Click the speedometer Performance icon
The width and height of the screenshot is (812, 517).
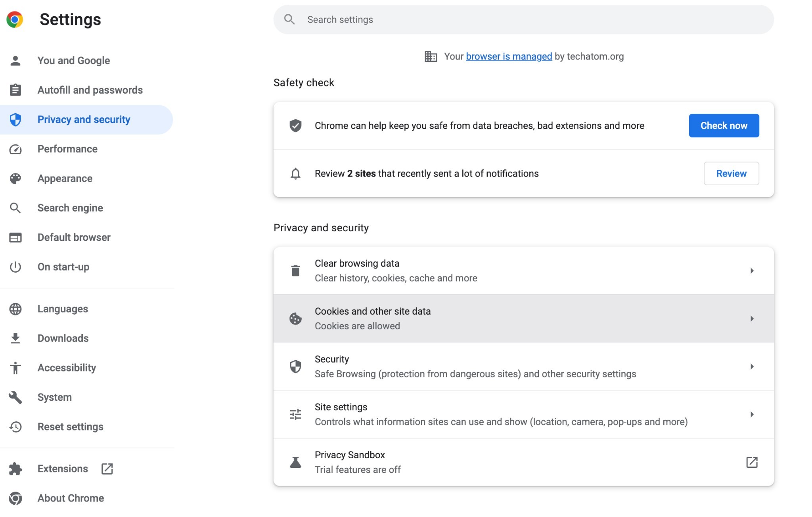pos(15,149)
